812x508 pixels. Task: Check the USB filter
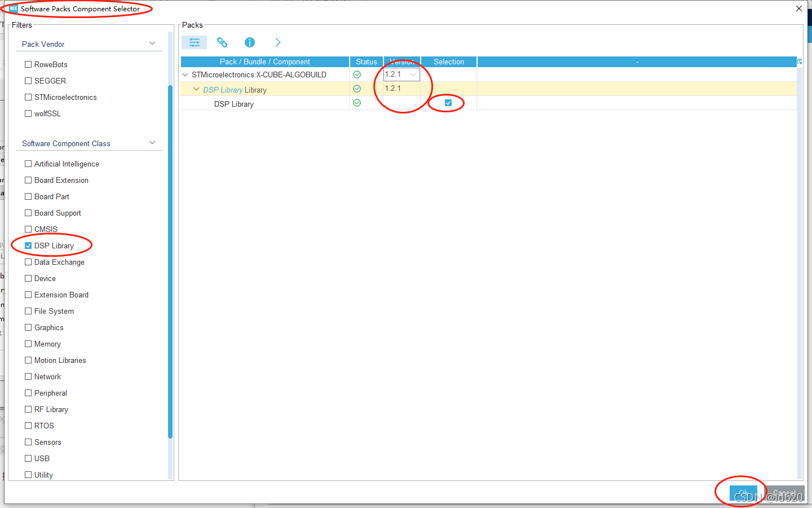pyautogui.click(x=28, y=458)
